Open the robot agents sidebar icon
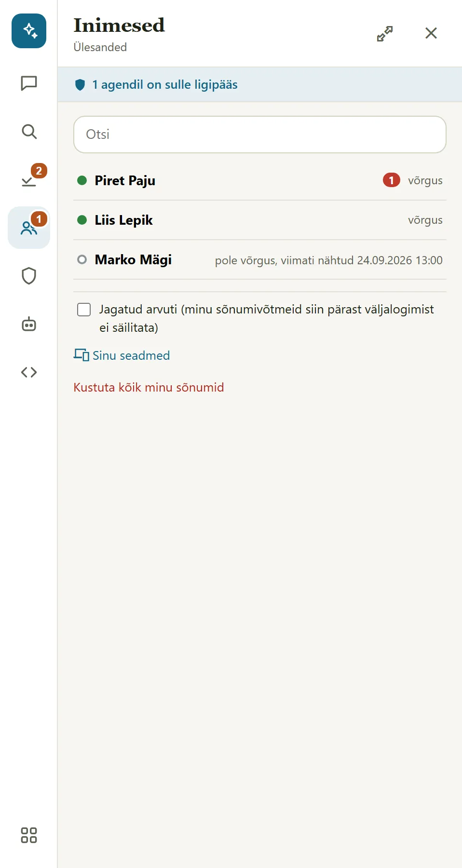 [29, 324]
